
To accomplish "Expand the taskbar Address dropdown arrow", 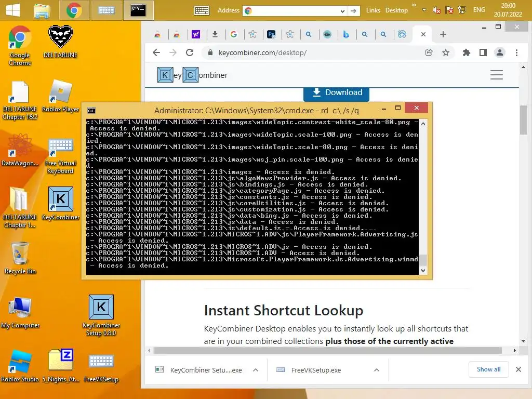I will [342, 11].
